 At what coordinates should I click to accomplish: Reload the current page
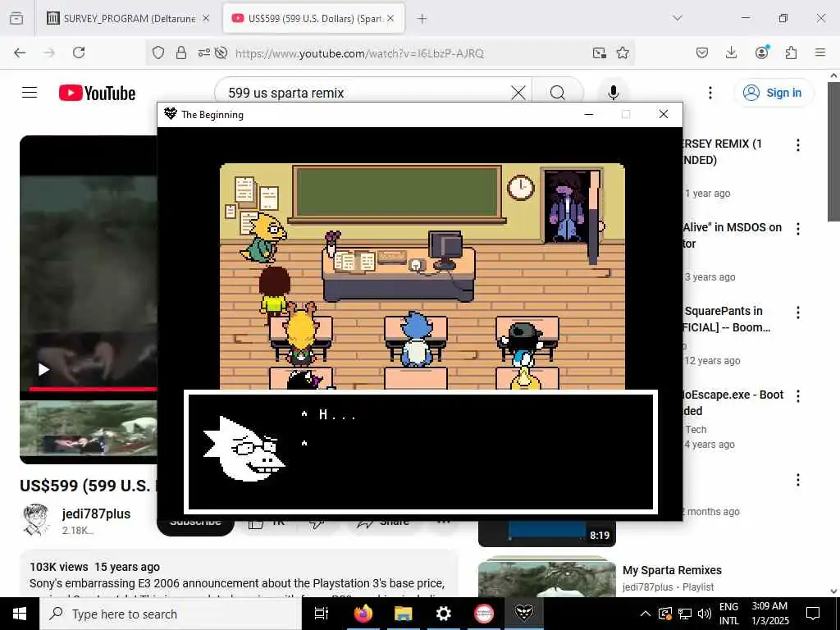coord(79,52)
